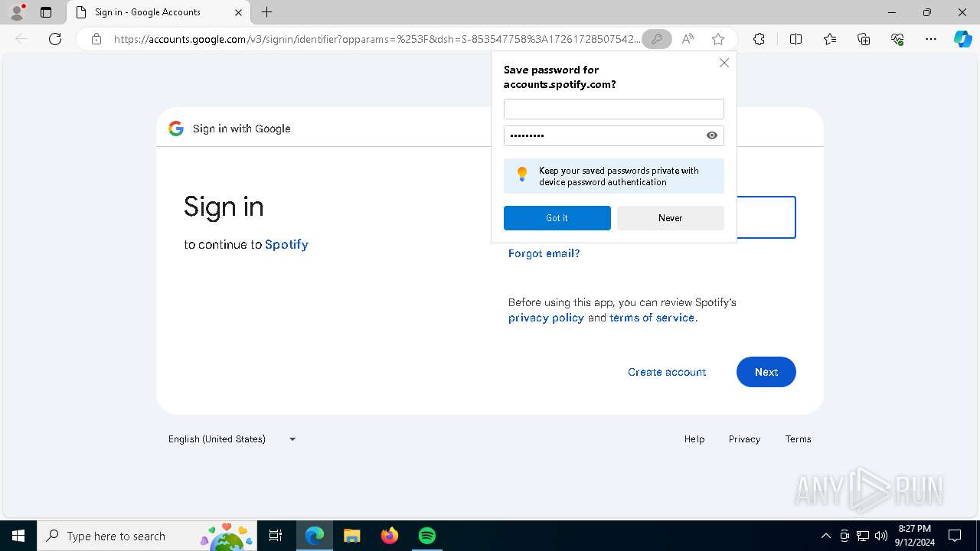
Task: Open the tab actions menu icon
Action: click(x=46, y=12)
